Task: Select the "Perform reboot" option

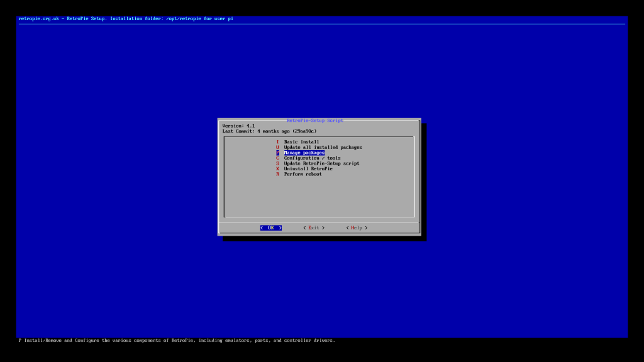Action: pos(303,173)
